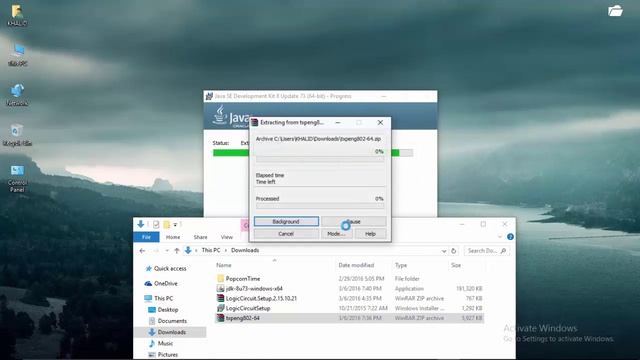The height and width of the screenshot is (360, 640).
Task: Open the Home ribbon tab
Action: point(173,237)
